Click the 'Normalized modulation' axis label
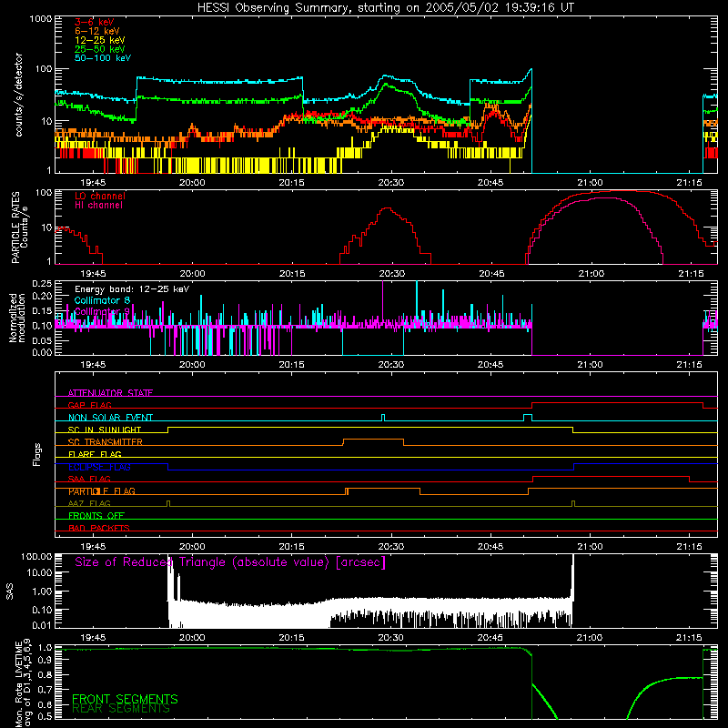Image resolution: width=728 pixels, height=728 pixels. (x=17, y=318)
